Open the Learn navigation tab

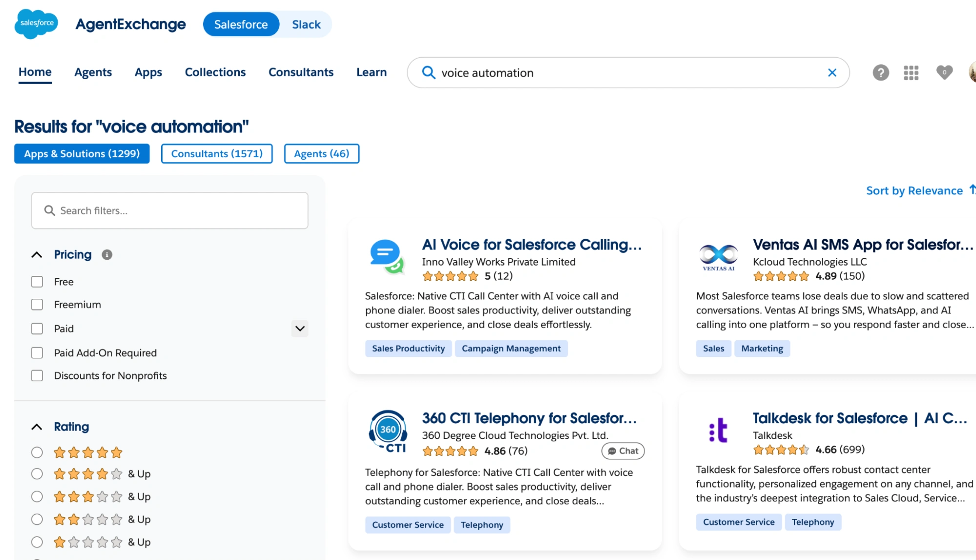pos(372,72)
